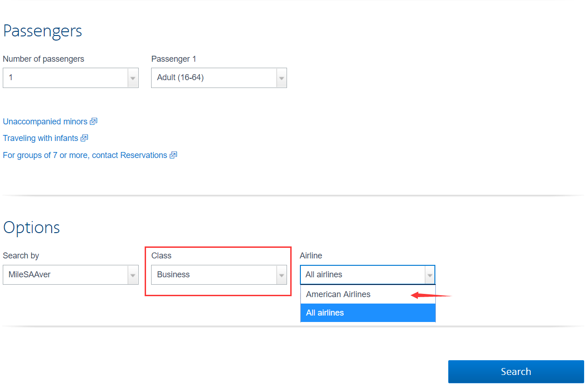Click external-link icon beside contact Reservations
The height and width of the screenshot is (392, 586).
[x=173, y=155]
